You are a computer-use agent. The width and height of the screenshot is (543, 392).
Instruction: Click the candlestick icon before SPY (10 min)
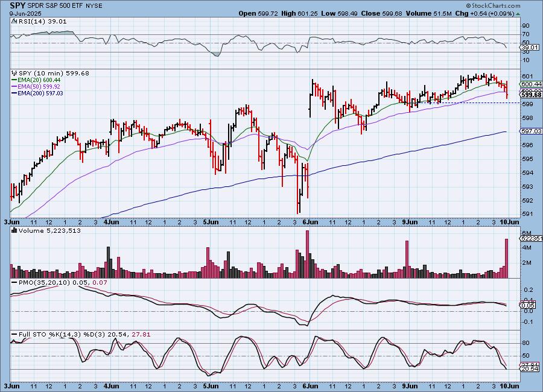pyautogui.click(x=14, y=73)
